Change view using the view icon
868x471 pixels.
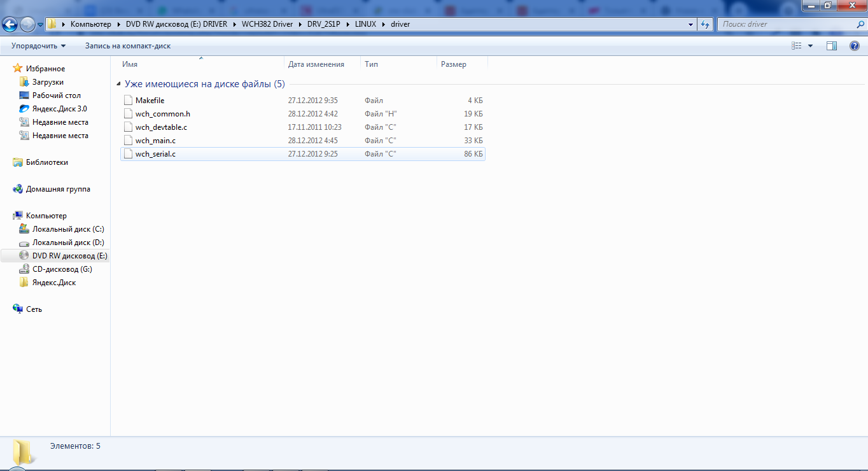pyautogui.click(x=796, y=46)
